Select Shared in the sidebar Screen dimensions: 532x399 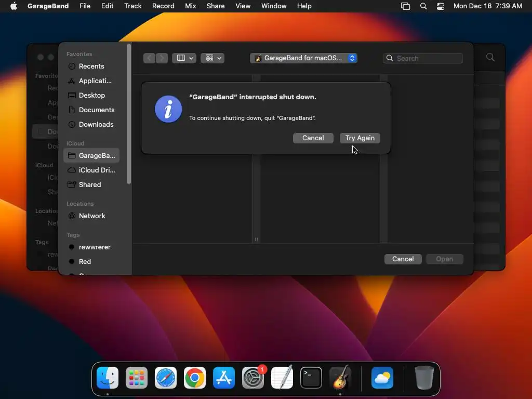91,184
